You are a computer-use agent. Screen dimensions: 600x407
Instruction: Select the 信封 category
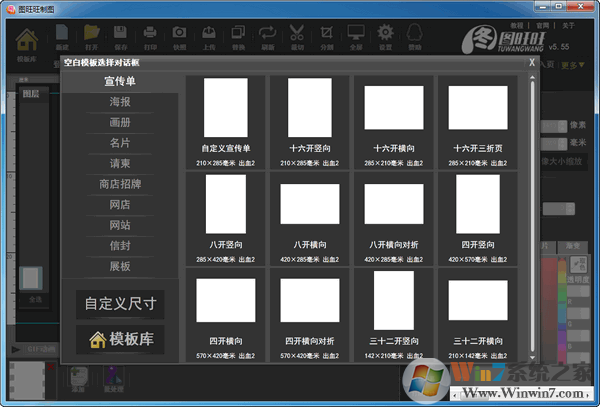[x=120, y=245]
